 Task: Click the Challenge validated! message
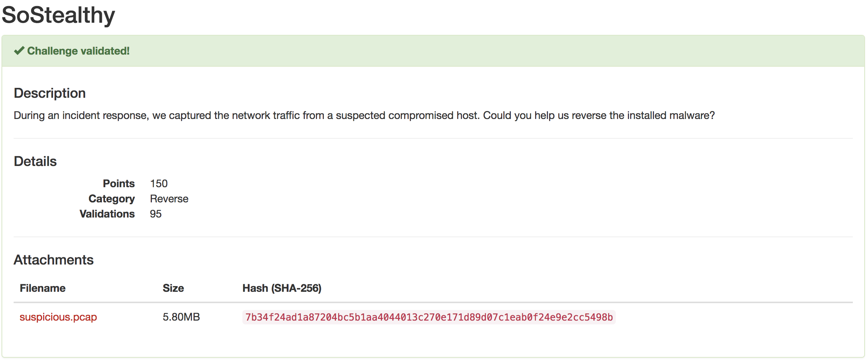click(x=78, y=51)
